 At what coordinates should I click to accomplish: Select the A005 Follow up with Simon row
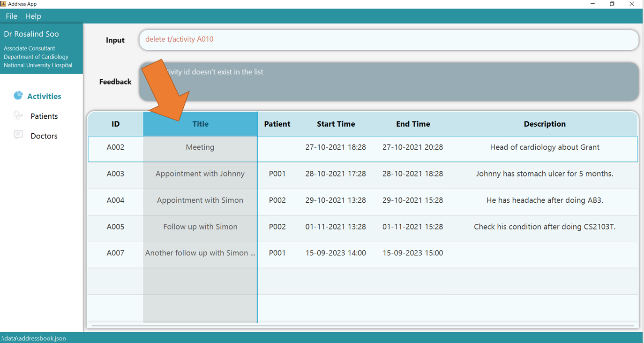pyautogui.click(x=362, y=227)
